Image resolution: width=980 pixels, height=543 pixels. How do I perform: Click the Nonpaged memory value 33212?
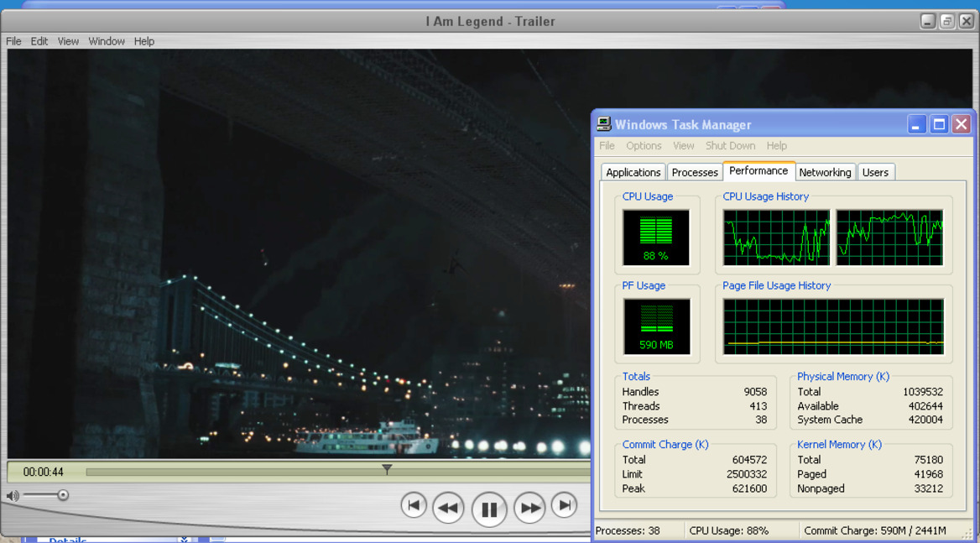[x=928, y=488]
